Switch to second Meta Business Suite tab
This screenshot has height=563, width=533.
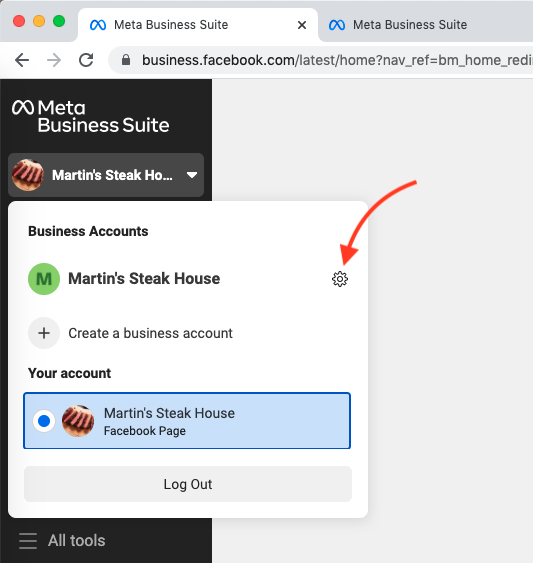point(409,25)
